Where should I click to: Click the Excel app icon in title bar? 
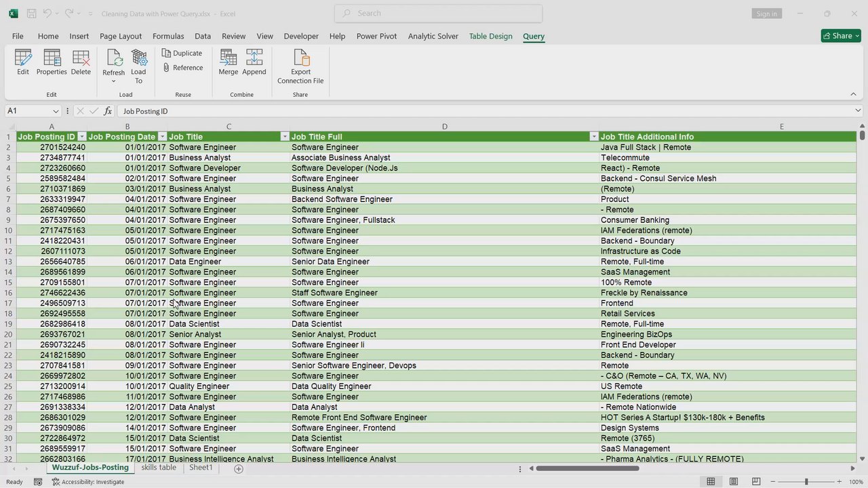click(13, 14)
